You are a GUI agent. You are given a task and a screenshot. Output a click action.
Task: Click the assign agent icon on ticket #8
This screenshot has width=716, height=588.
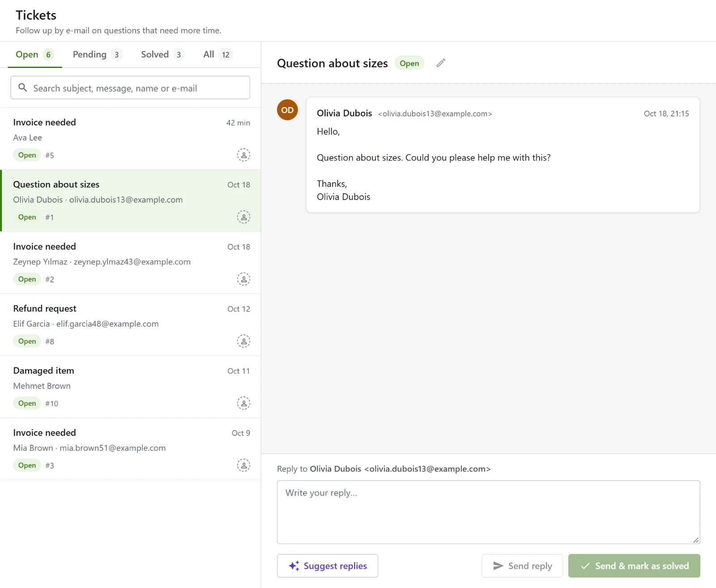tap(243, 341)
